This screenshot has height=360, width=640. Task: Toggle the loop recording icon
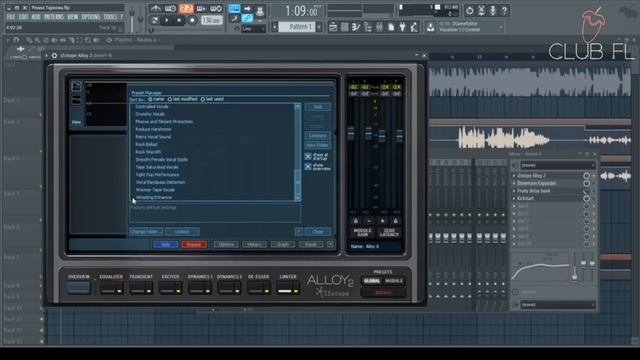[x=216, y=9]
